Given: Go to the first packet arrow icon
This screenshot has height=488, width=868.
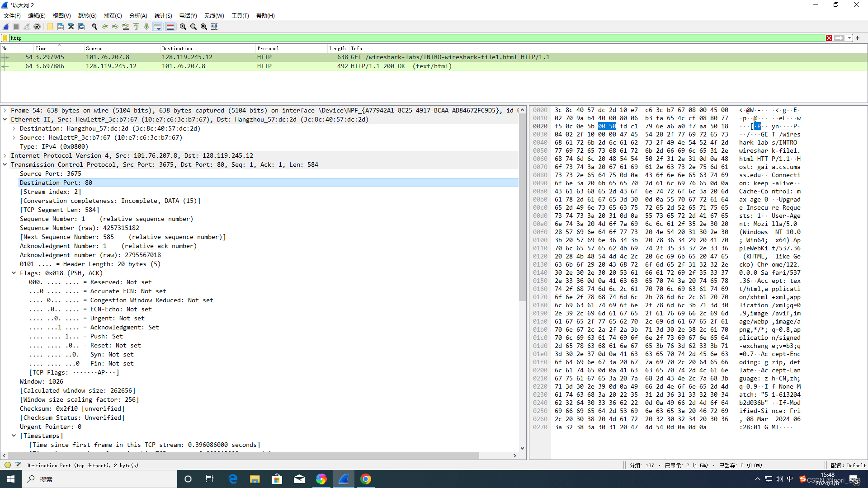Looking at the screenshot, I should [x=136, y=27].
